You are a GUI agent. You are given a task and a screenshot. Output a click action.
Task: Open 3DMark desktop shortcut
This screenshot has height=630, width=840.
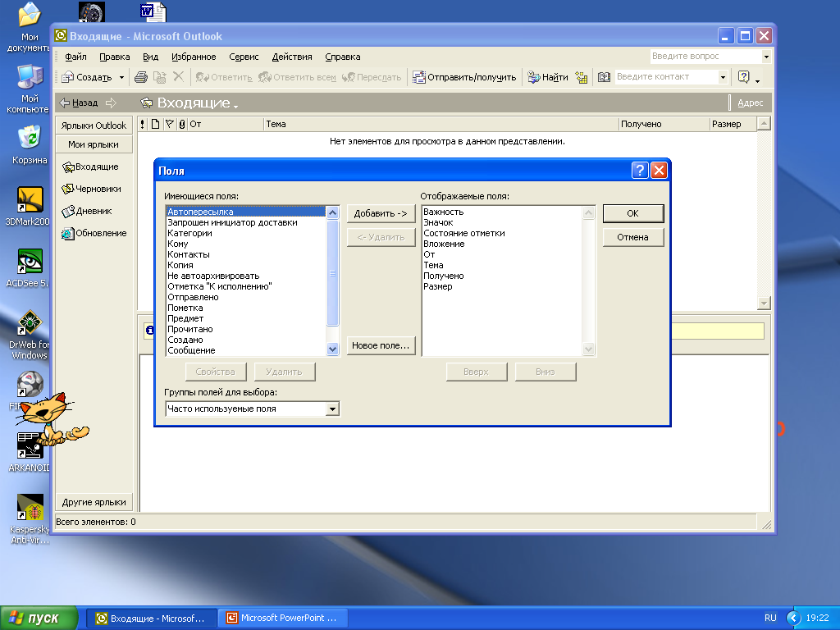pos(29,206)
